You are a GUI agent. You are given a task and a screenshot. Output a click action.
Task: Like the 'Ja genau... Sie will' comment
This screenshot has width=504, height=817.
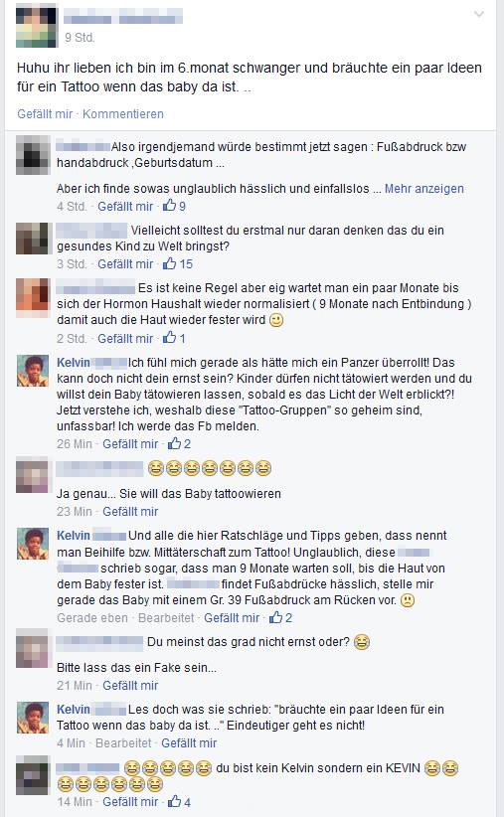[x=130, y=512]
